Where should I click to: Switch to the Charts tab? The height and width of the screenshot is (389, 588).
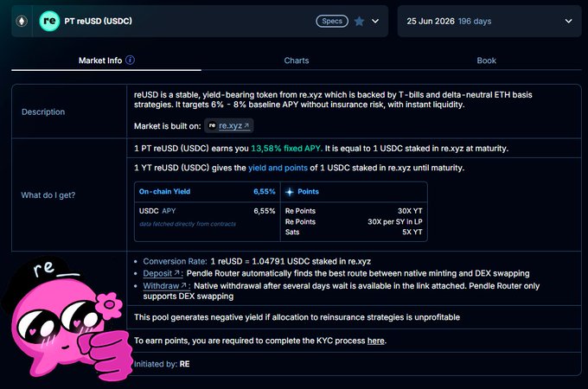(297, 61)
